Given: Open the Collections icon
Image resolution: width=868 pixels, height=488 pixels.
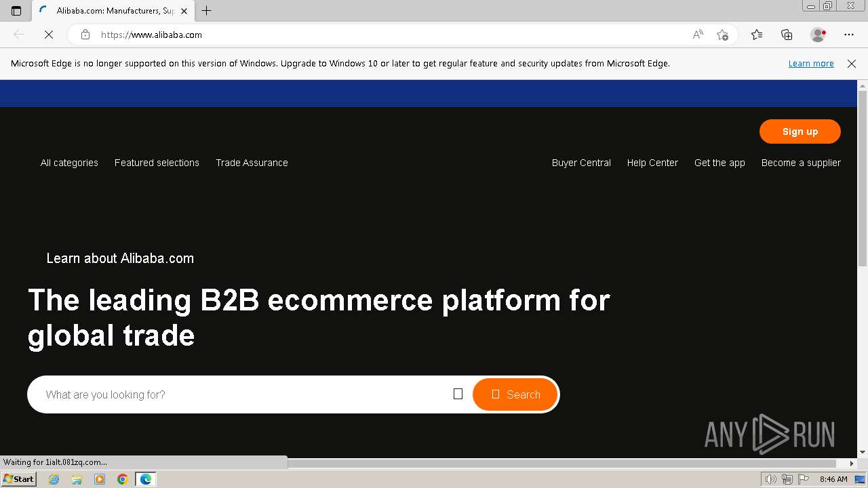Looking at the screenshot, I should point(787,35).
